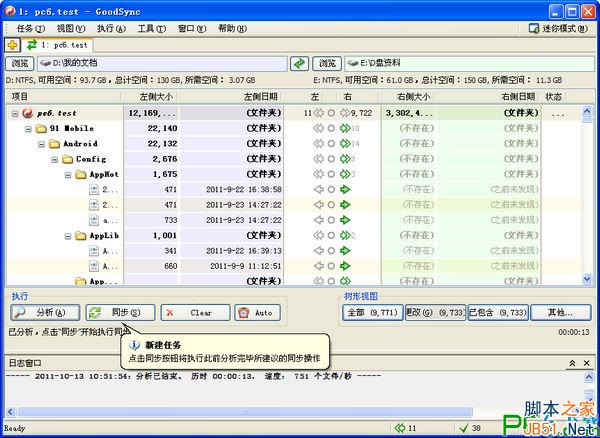600x438 pixels.
Task: Select the pc6.test job tab
Action: (57, 45)
